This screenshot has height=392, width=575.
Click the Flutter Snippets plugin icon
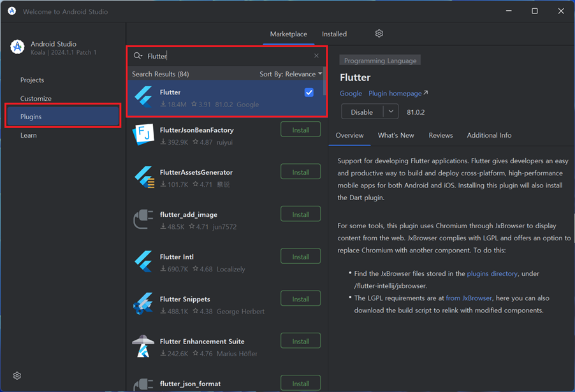point(143,305)
